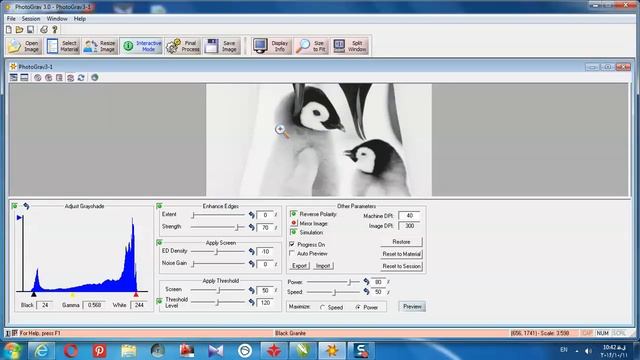Click the second icon in document window toolbar
The width and height of the screenshot is (640, 360).
(24, 78)
